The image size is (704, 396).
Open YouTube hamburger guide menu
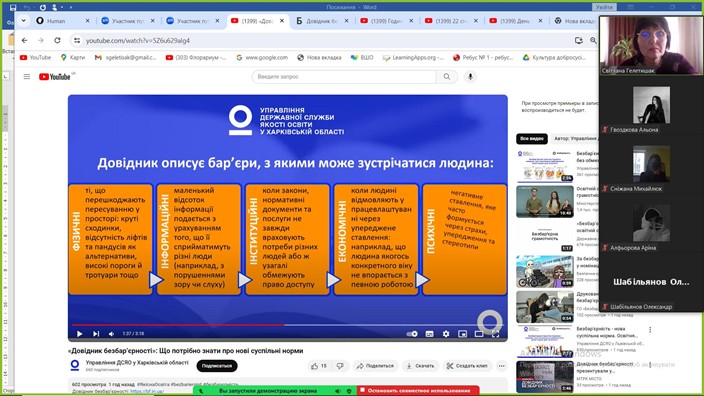pos(27,77)
